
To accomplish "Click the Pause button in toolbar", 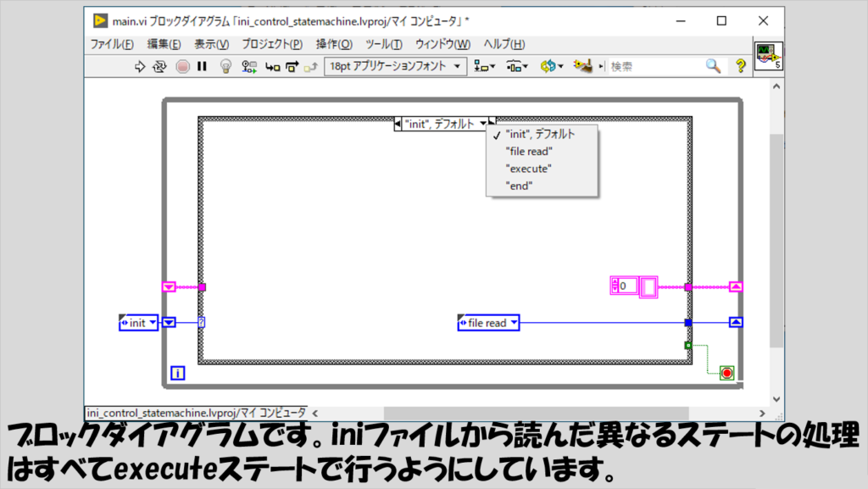I will coord(202,66).
